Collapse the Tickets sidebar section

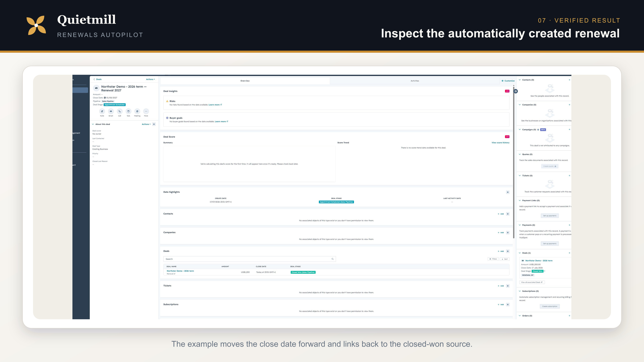tap(520, 176)
